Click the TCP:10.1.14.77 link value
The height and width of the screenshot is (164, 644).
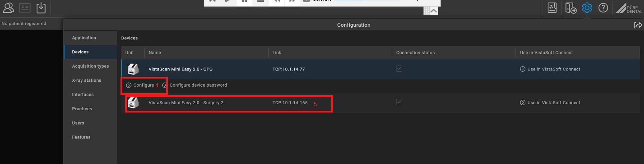(288, 69)
